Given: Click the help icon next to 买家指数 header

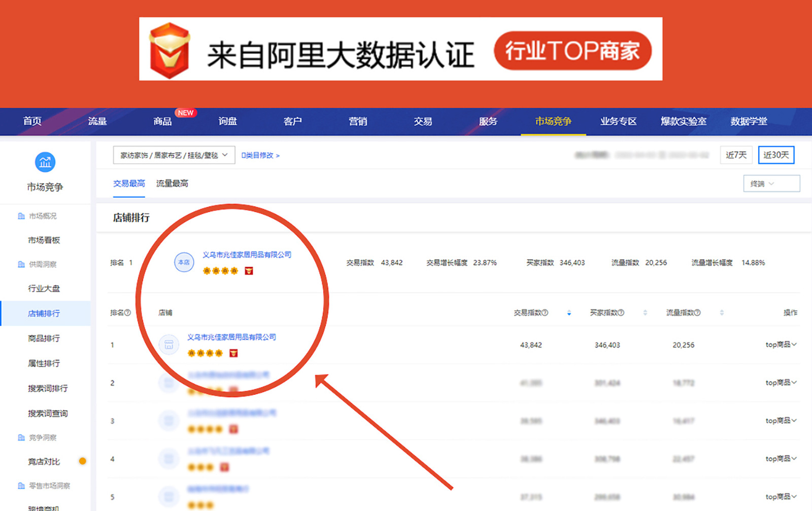Looking at the screenshot, I should (621, 313).
